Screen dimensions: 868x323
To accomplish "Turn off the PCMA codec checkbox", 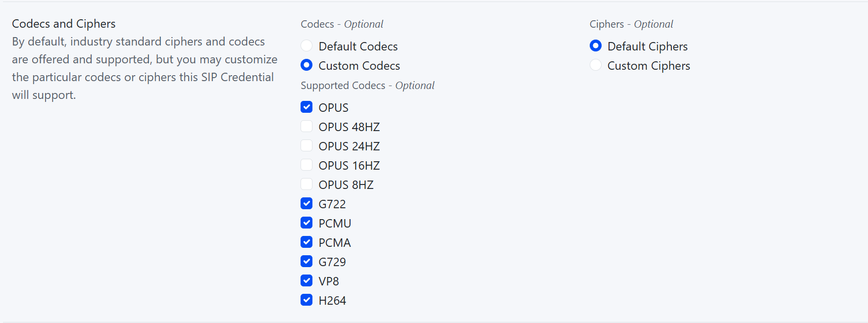I will (x=306, y=242).
